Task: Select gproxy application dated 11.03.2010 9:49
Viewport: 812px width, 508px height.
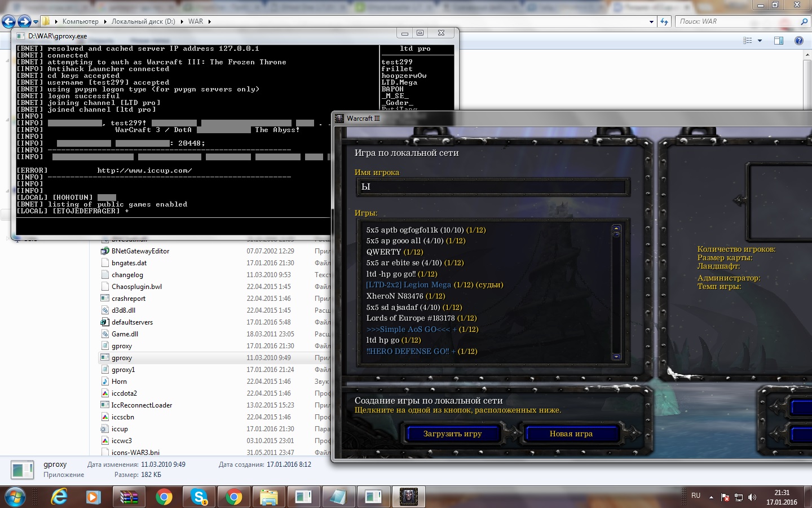Action: click(122, 358)
